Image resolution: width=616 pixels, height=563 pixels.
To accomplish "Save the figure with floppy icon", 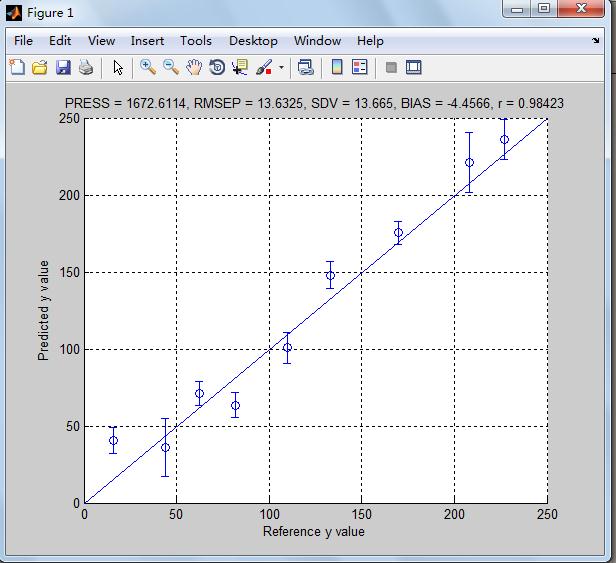I will (63, 68).
